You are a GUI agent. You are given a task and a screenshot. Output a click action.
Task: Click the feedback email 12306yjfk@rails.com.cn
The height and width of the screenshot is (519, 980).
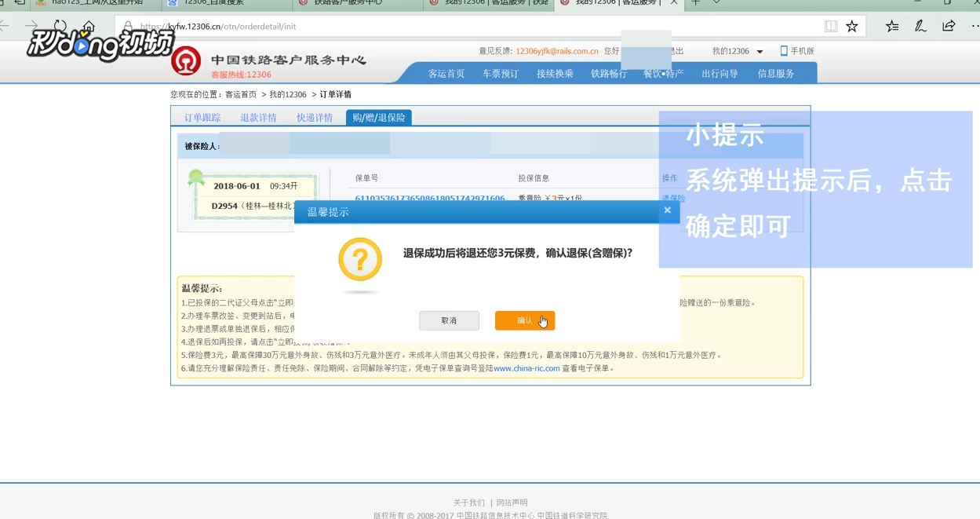click(557, 51)
